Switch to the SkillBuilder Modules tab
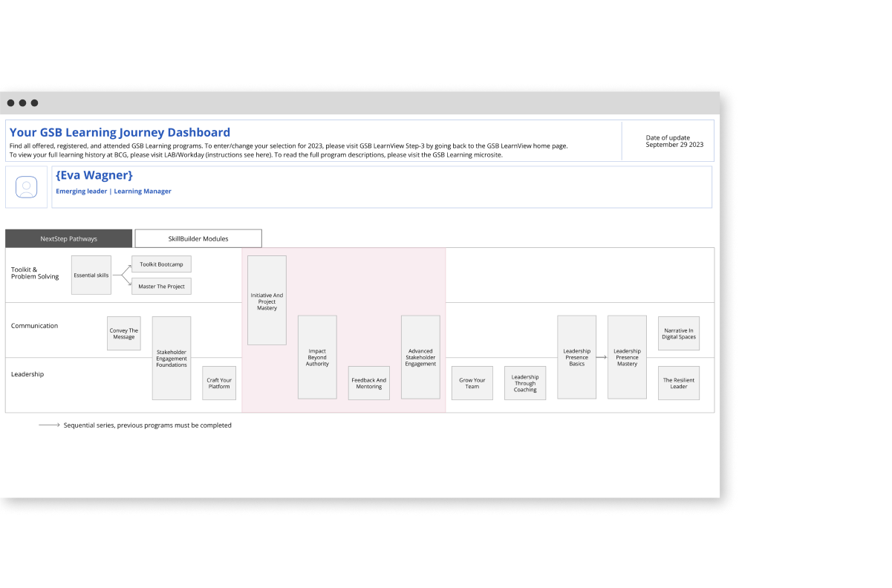This screenshot has width=892, height=588. pyautogui.click(x=198, y=238)
